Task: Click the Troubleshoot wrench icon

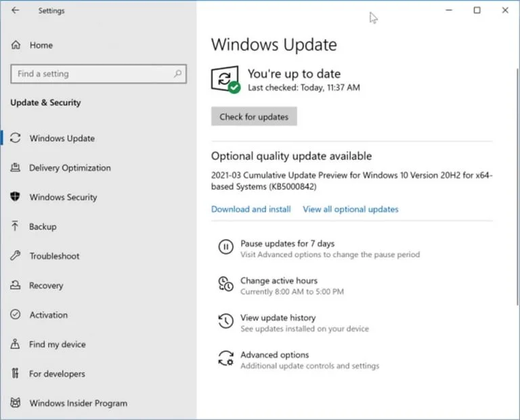Action: 16,256
